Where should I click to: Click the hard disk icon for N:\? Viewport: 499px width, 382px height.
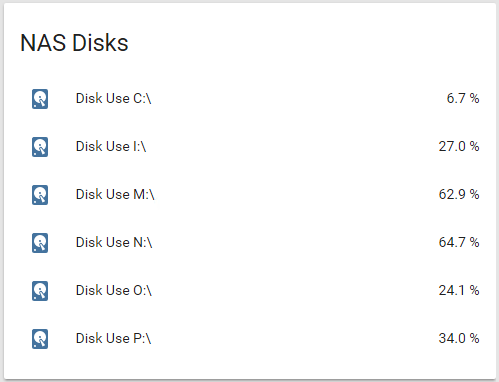click(x=40, y=243)
